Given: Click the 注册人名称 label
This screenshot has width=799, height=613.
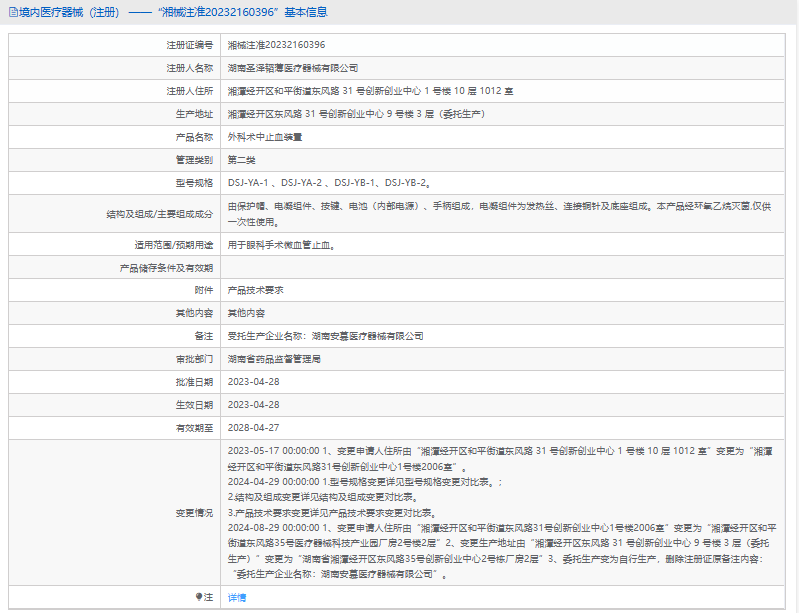Looking at the screenshot, I should 190,68.
